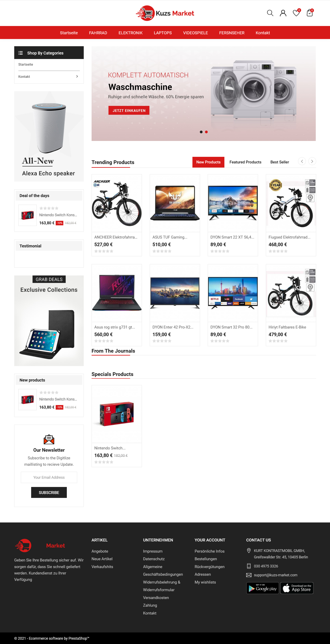The image size is (330, 644).
Task: Click the App Store download badge
Action: pyautogui.click(x=297, y=588)
